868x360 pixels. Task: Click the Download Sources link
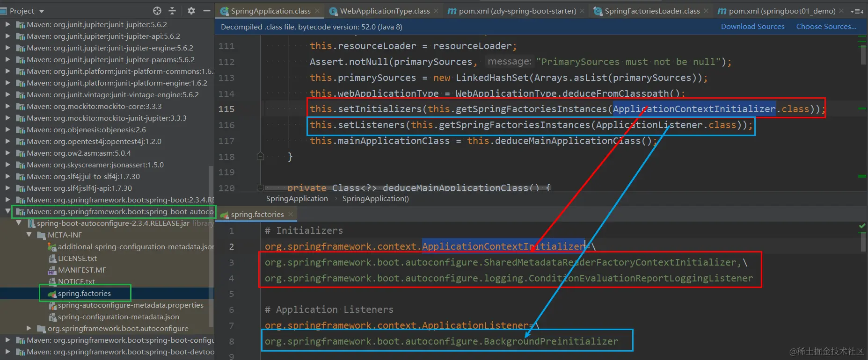point(752,27)
